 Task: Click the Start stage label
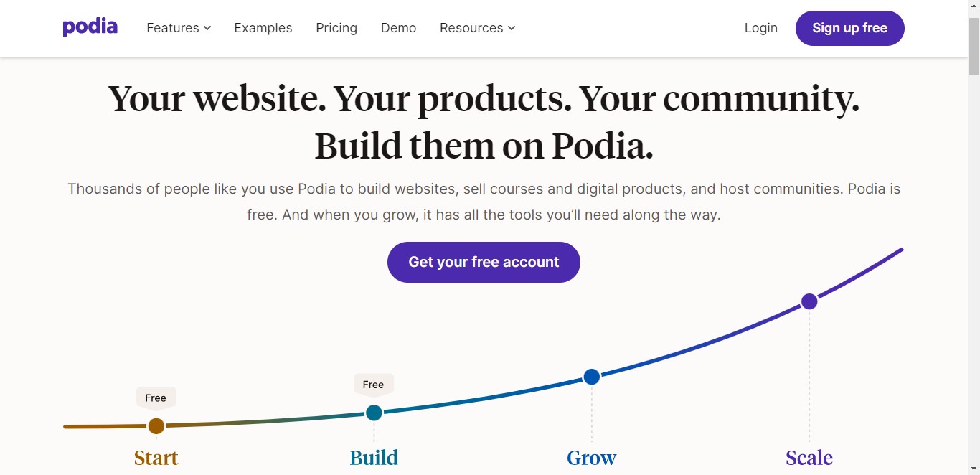coord(156,458)
